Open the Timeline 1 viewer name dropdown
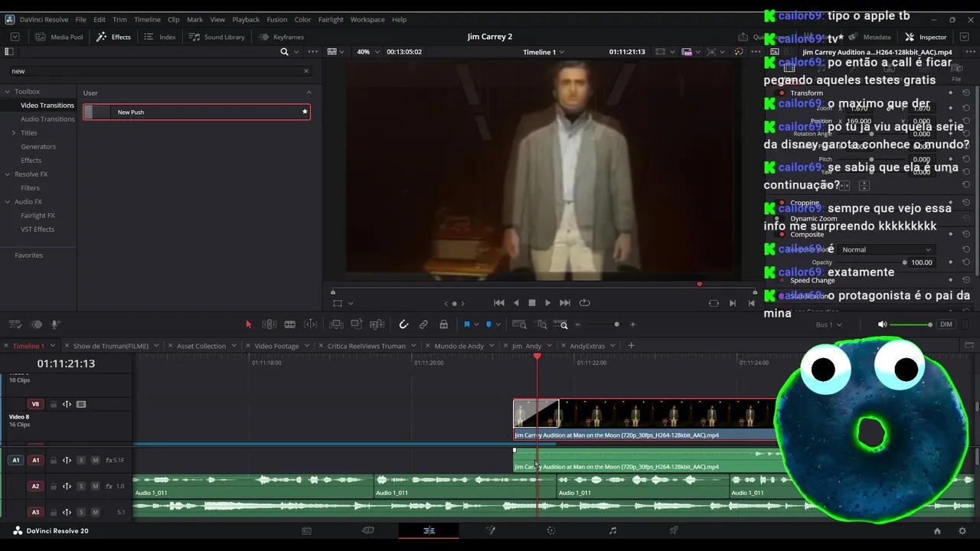This screenshot has height=551, width=980. pos(544,52)
